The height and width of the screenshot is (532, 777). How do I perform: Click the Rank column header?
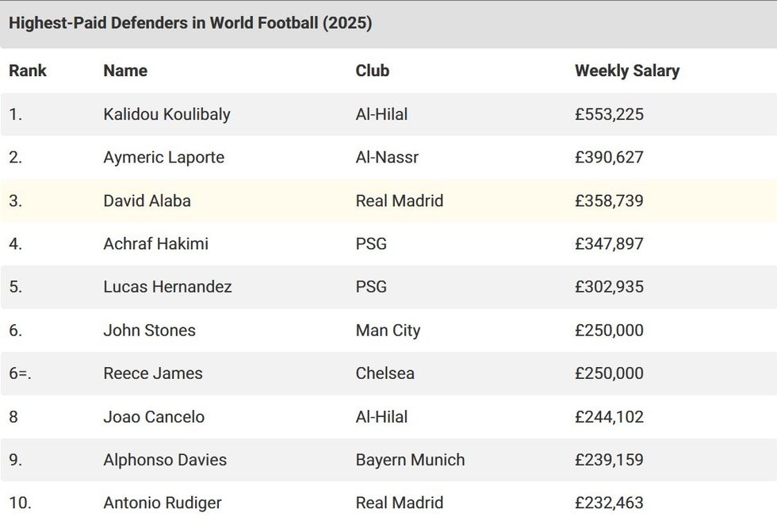tap(28, 71)
